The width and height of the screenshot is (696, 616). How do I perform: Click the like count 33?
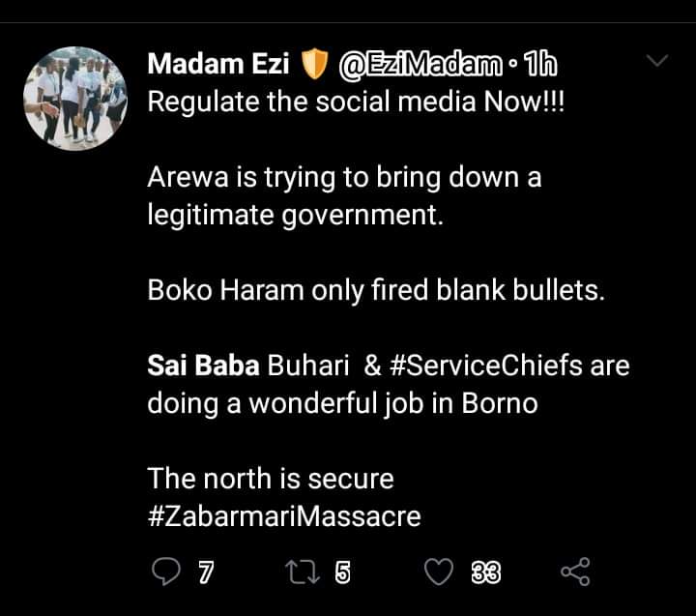(485, 572)
